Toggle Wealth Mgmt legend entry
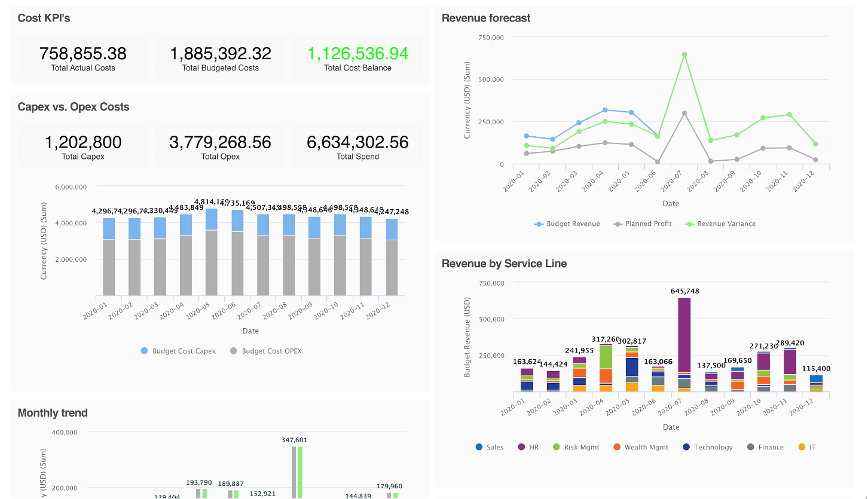The height and width of the screenshot is (499, 868). (x=640, y=447)
